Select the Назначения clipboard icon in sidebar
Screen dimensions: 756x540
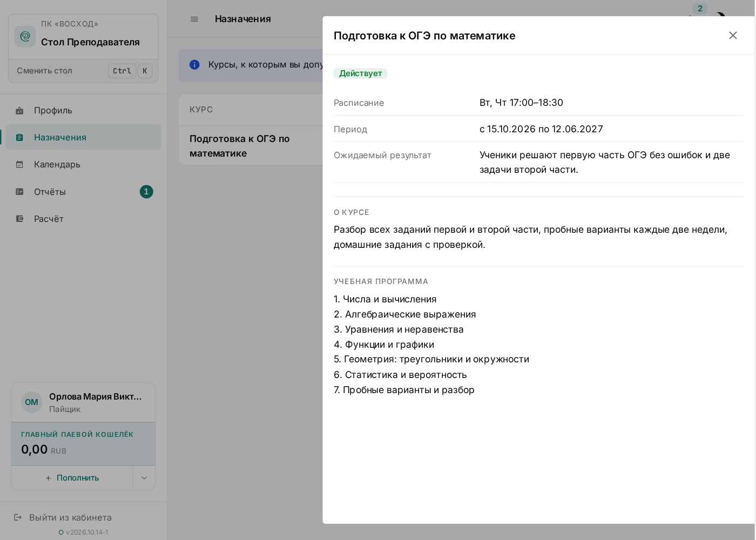click(19, 138)
